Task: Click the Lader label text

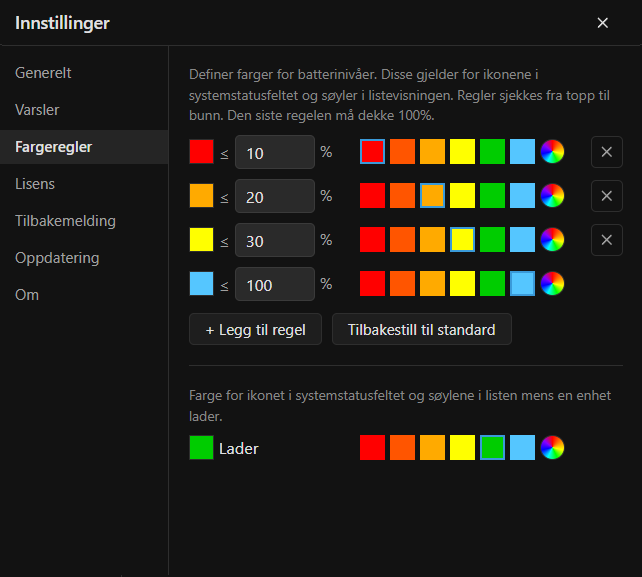Action: (x=239, y=448)
